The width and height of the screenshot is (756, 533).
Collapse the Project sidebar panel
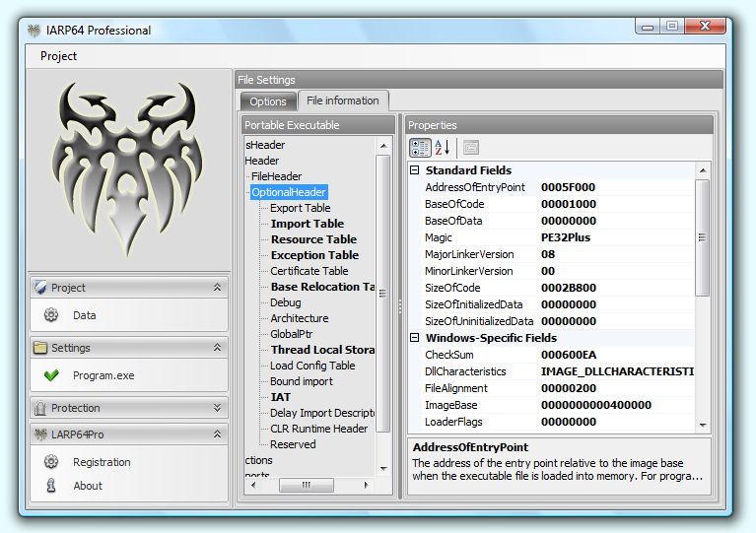(218, 288)
